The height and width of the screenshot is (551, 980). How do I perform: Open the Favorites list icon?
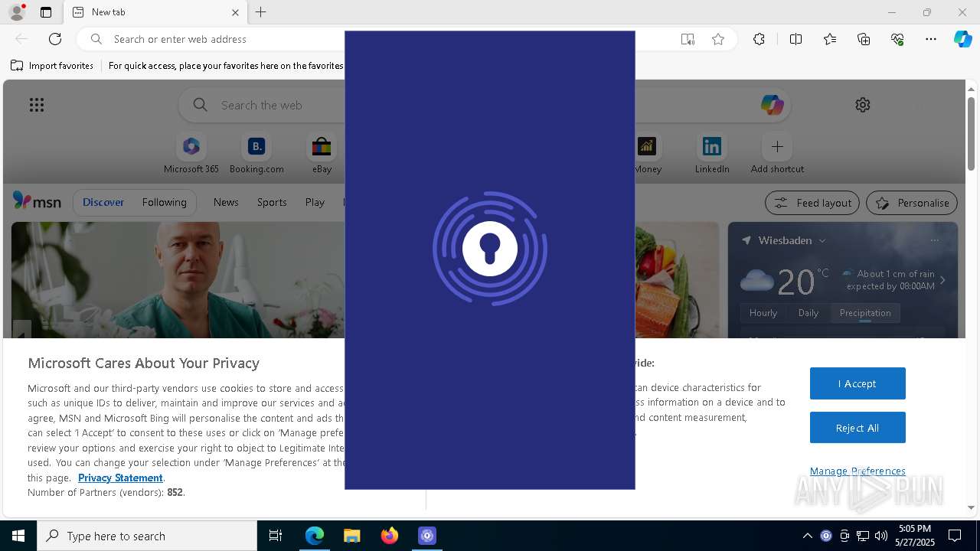coord(830,39)
